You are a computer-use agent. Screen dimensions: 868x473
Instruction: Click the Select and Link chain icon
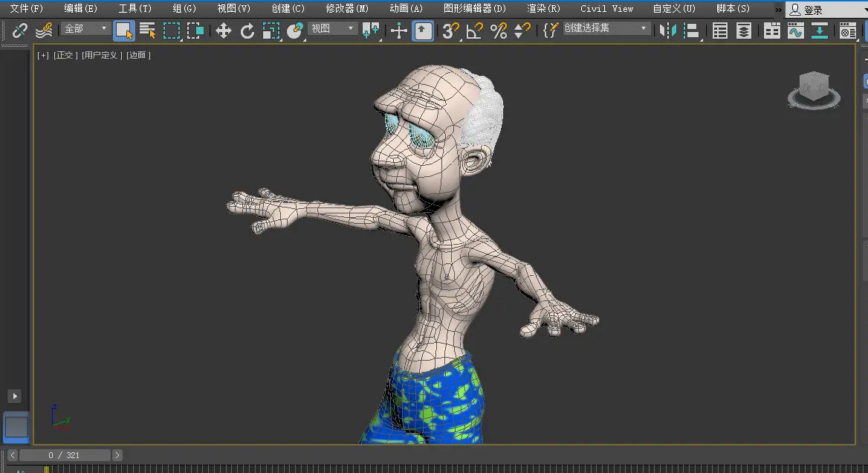(x=20, y=30)
